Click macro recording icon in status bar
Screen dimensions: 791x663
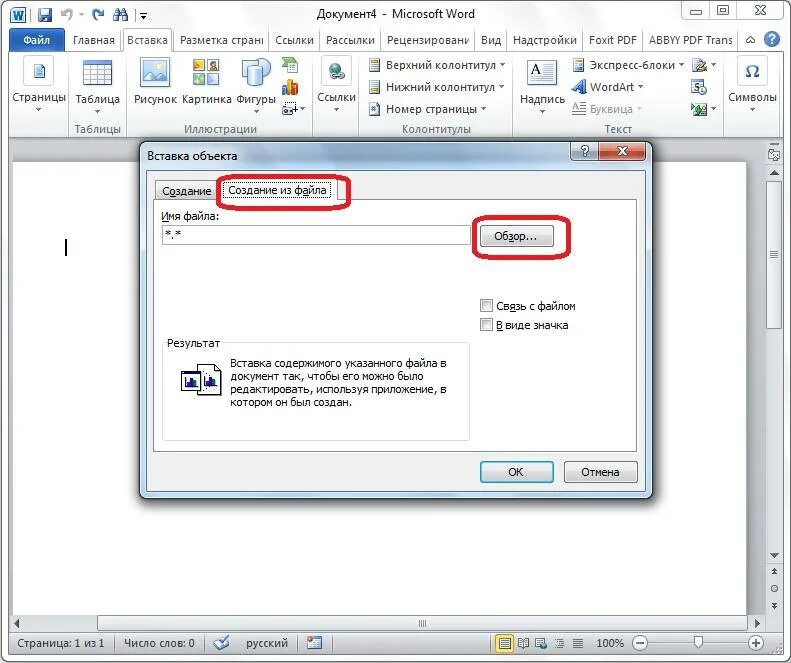314,643
